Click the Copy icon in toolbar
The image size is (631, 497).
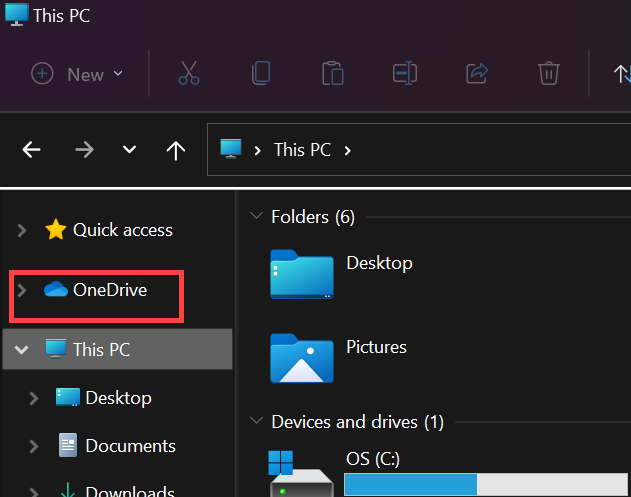pos(261,73)
